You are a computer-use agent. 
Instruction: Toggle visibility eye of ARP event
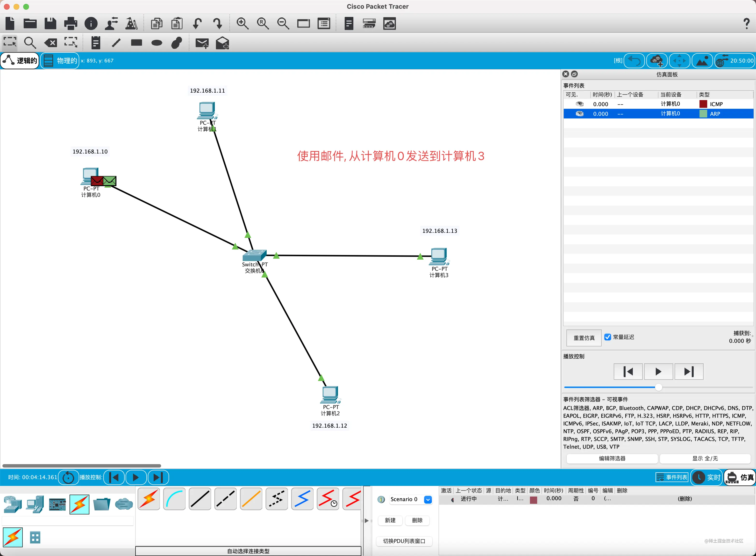579,114
